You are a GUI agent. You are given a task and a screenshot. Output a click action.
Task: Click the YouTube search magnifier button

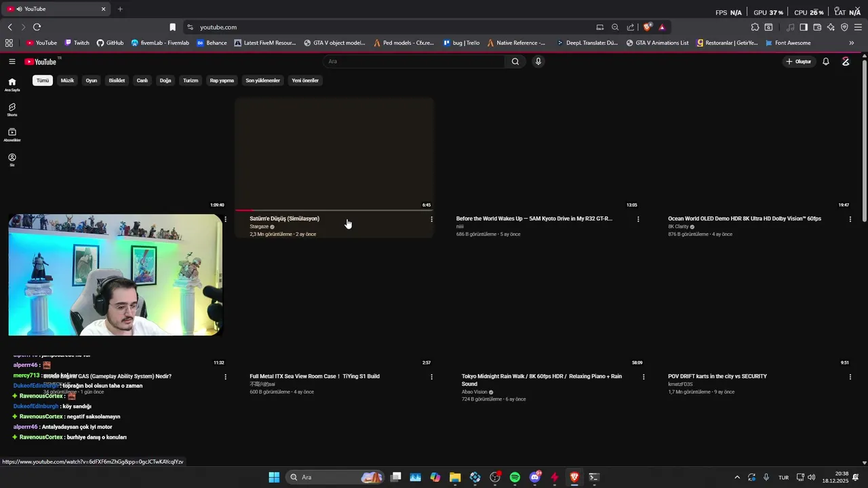[x=515, y=62]
